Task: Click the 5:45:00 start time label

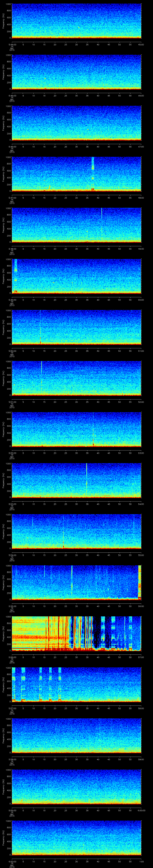Action: 12,96
